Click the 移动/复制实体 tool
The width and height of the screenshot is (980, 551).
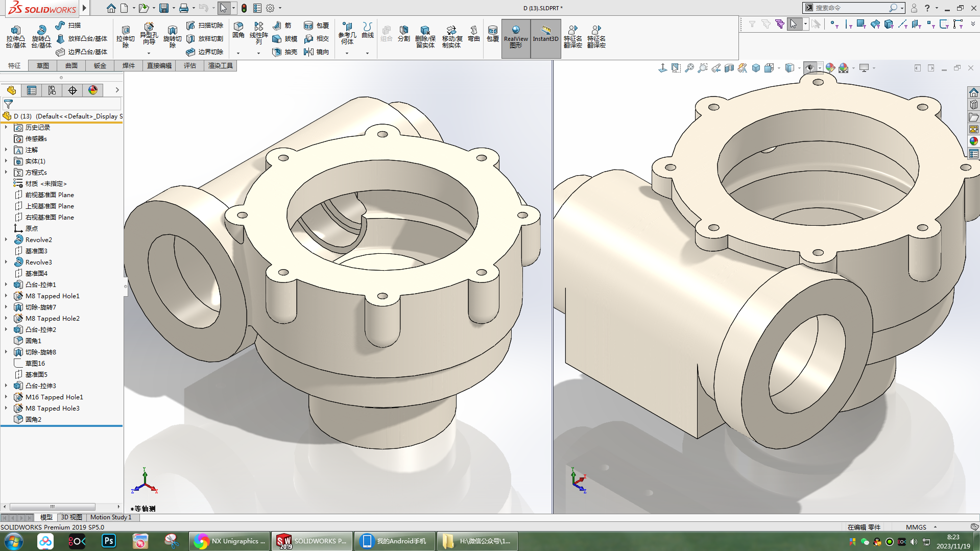(451, 36)
